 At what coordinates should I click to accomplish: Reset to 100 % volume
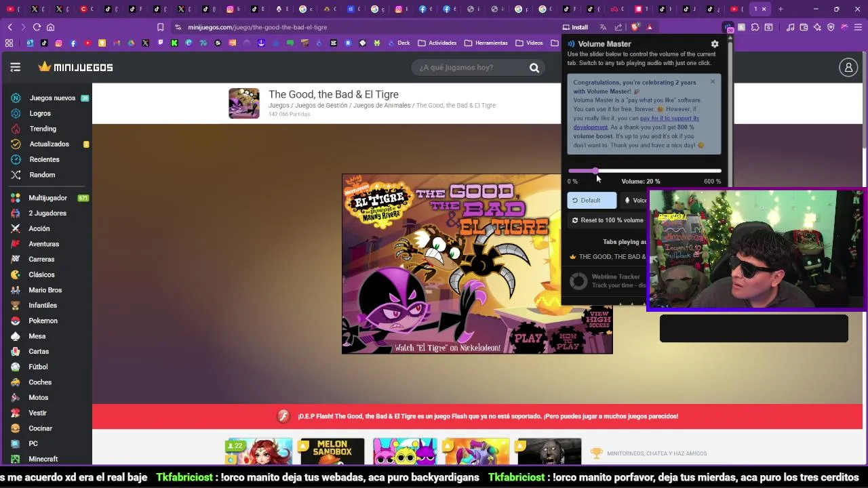[607, 220]
